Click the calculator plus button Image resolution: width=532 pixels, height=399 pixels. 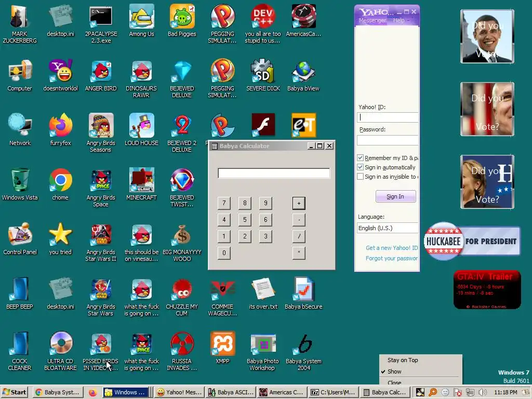pos(299,203)
